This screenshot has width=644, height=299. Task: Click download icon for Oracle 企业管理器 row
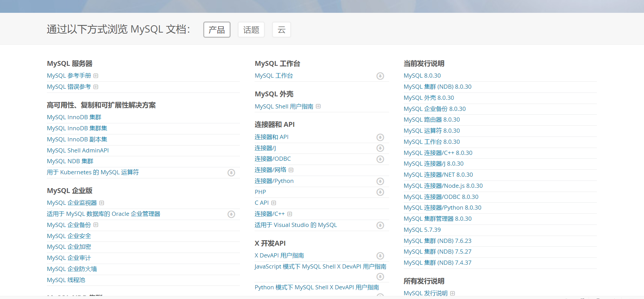231,214
